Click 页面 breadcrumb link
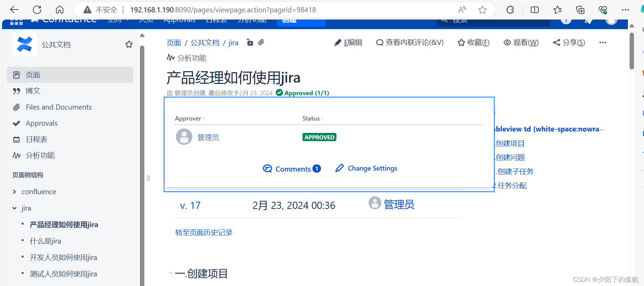Viewport: 644px width, 286px height. pyautogui.click(x=174, y=43)
